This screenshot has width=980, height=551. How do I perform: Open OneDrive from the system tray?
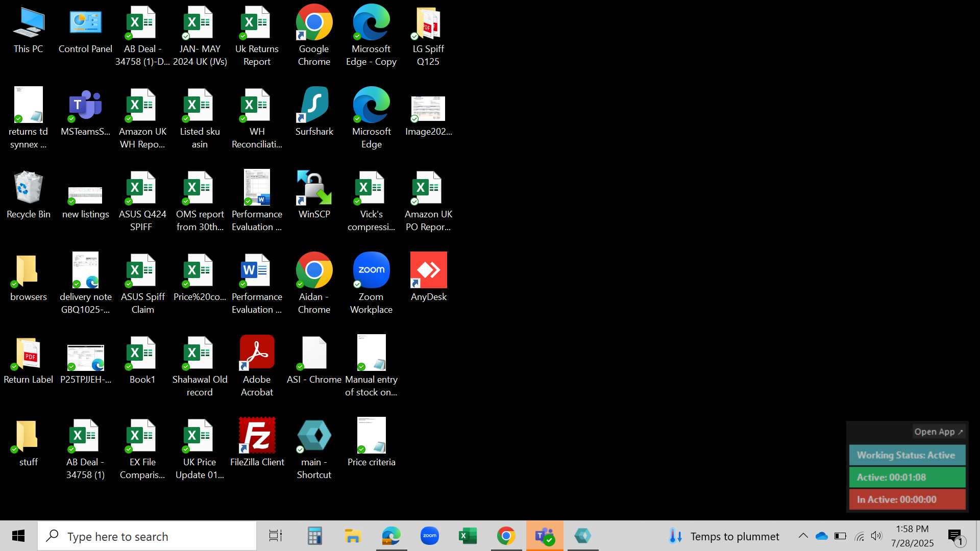(821, 536)
